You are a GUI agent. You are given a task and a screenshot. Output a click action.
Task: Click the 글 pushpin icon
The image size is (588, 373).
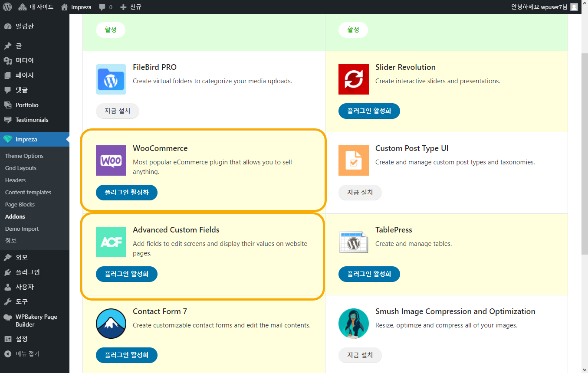[7, 46]
